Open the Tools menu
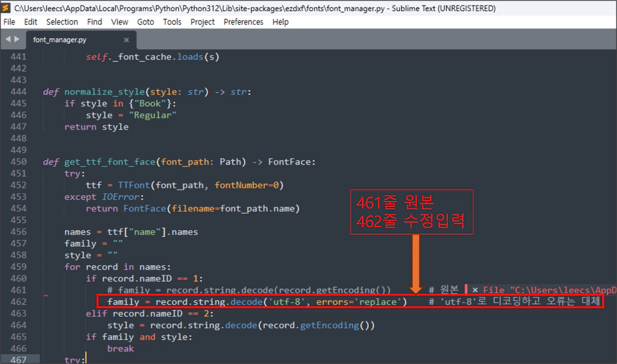 click(x=172, y=22)
